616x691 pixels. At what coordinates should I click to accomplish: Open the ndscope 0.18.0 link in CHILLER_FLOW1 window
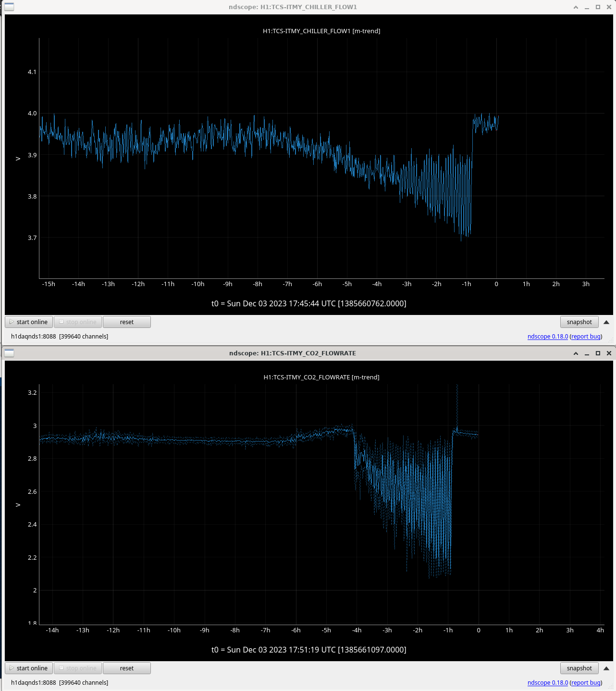pyautogui.click(x=548, y=337)
